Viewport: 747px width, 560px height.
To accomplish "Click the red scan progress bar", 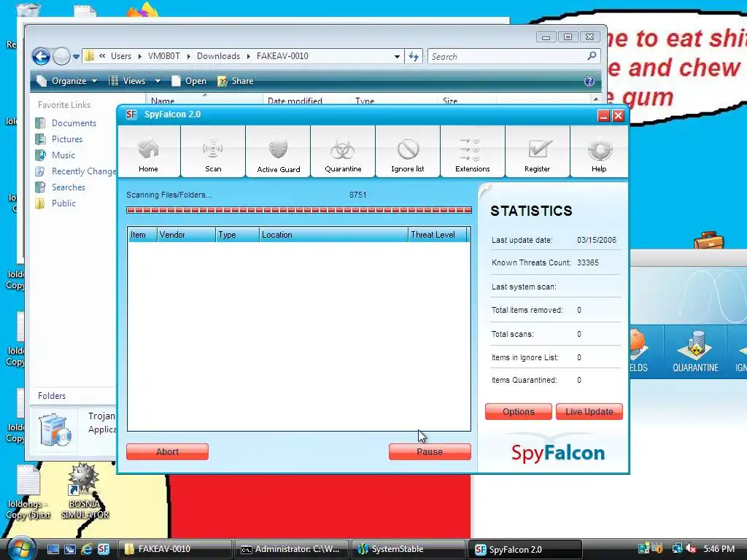I will [x=298, y=210].
